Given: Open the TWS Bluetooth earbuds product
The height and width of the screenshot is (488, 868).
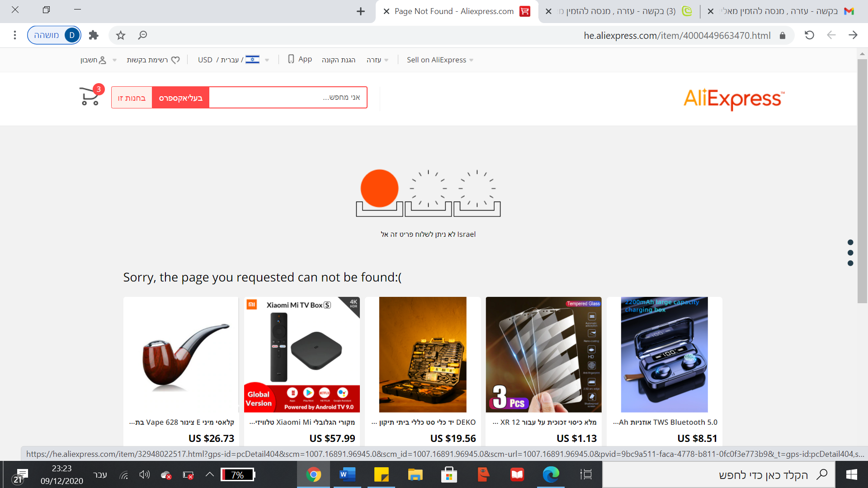Looking at the screenshot, I should coord(665,355).
